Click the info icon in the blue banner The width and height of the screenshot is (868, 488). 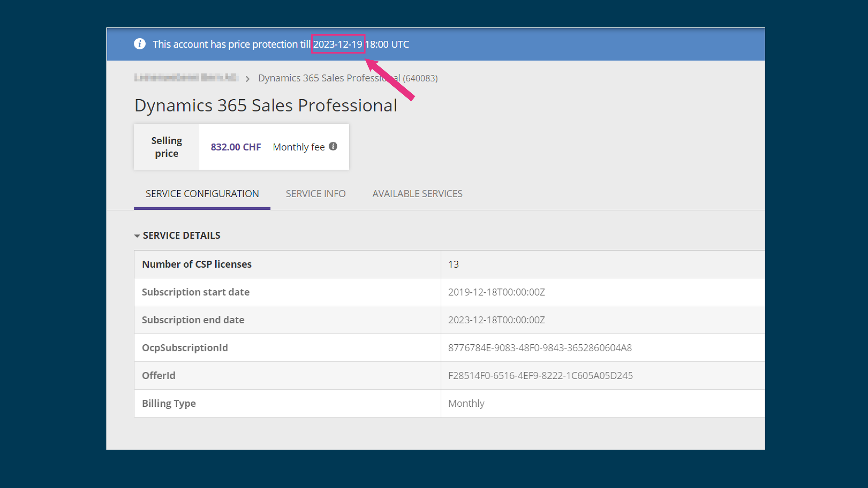point(140,44)
